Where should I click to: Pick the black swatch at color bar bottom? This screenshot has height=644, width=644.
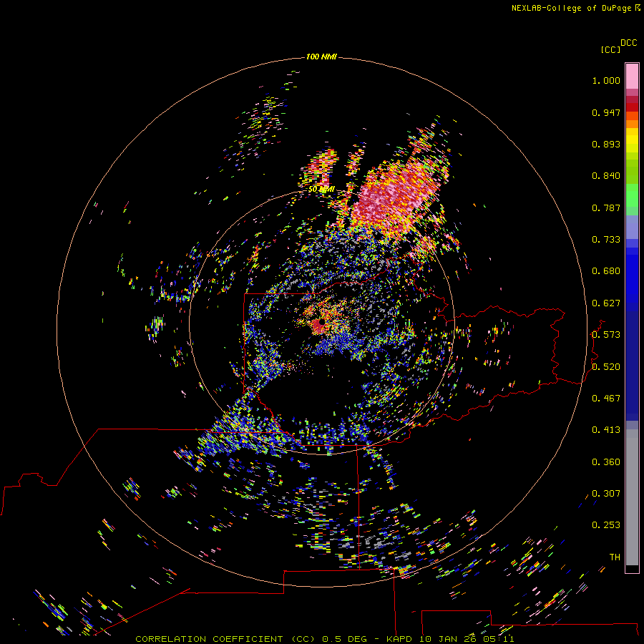pyautogui.click(x=632, y=568)
